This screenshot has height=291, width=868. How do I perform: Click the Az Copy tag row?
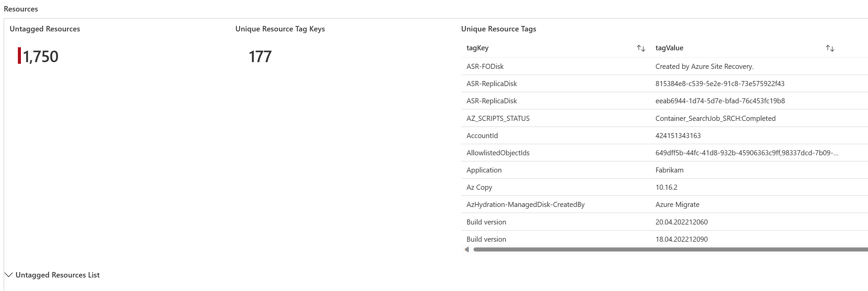[479, 187]
